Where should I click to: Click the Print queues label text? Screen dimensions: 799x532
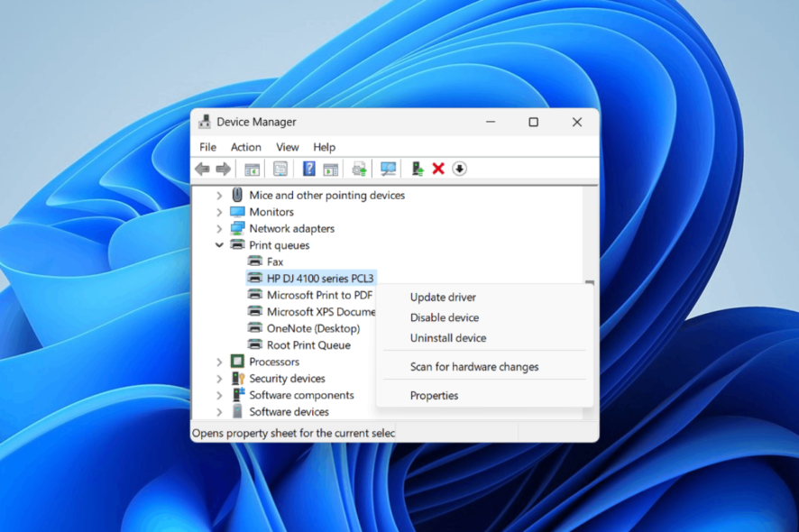tap(280, 245)
